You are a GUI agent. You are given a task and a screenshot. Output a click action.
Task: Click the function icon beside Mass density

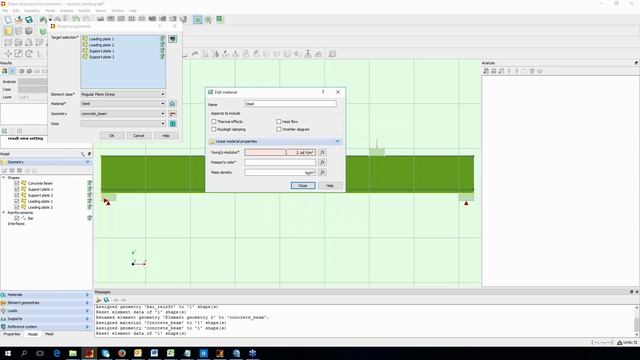pos(322,173)
